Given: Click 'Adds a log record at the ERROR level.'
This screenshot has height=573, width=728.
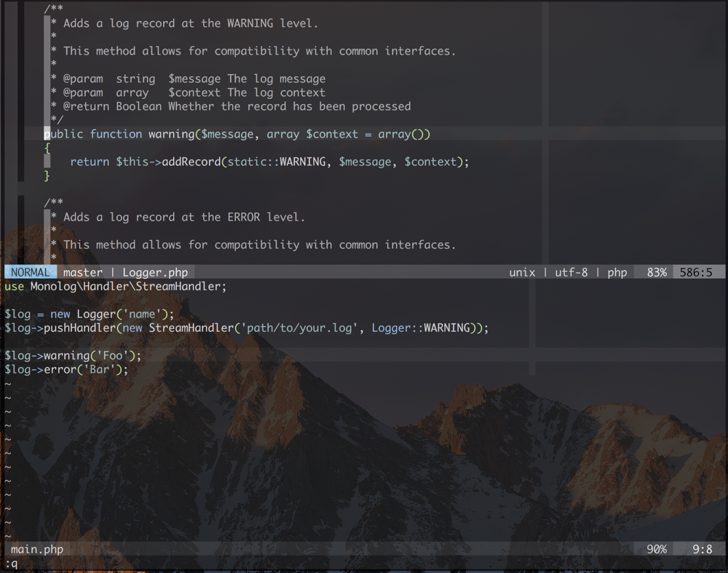Looking at the screenshot, I should (184, 217).
